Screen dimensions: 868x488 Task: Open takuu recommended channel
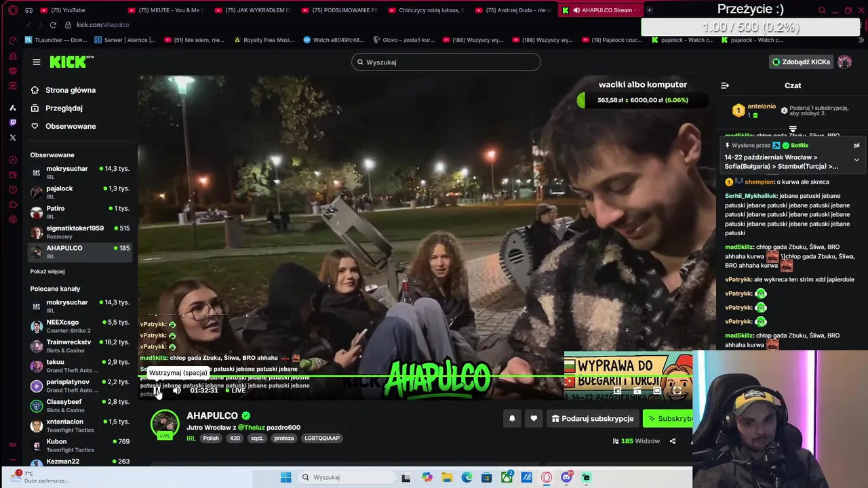click(x=80, y=366)
